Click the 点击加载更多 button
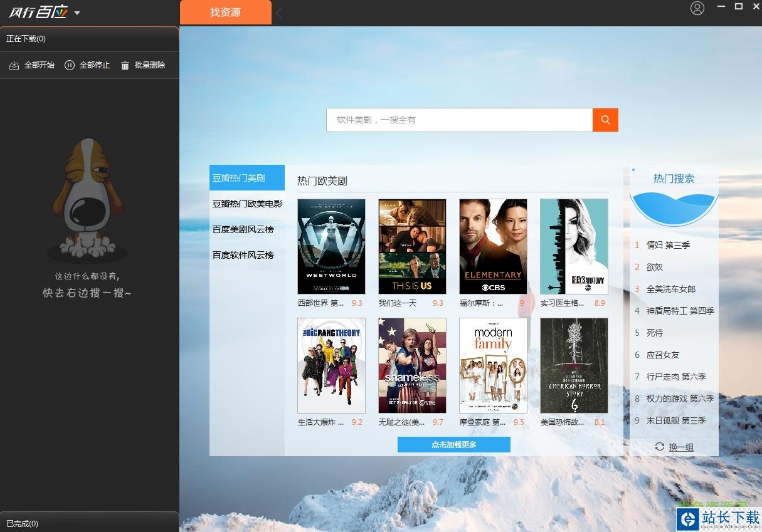This screenshot has height=532, width=762. (453, 444)
